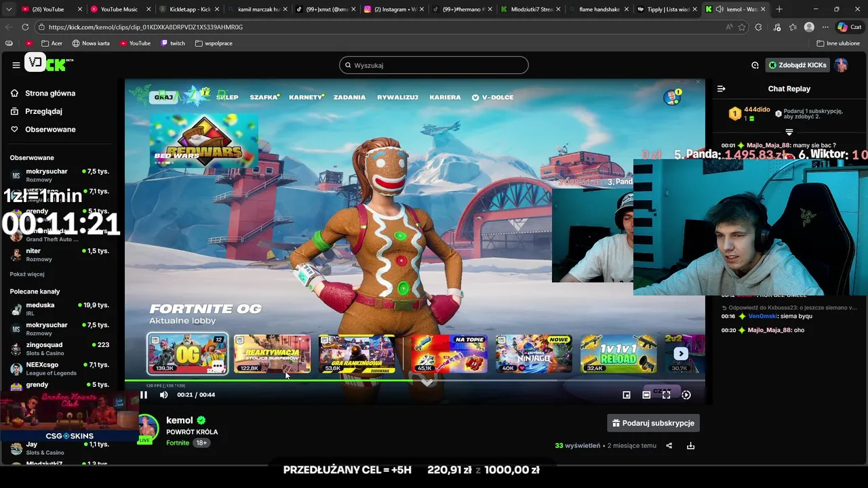The width and height of the screenshot is (868, 488).
Task: Switch to the Kicklet.app tab
Action: pyautogui.click(x=188, y=9)
